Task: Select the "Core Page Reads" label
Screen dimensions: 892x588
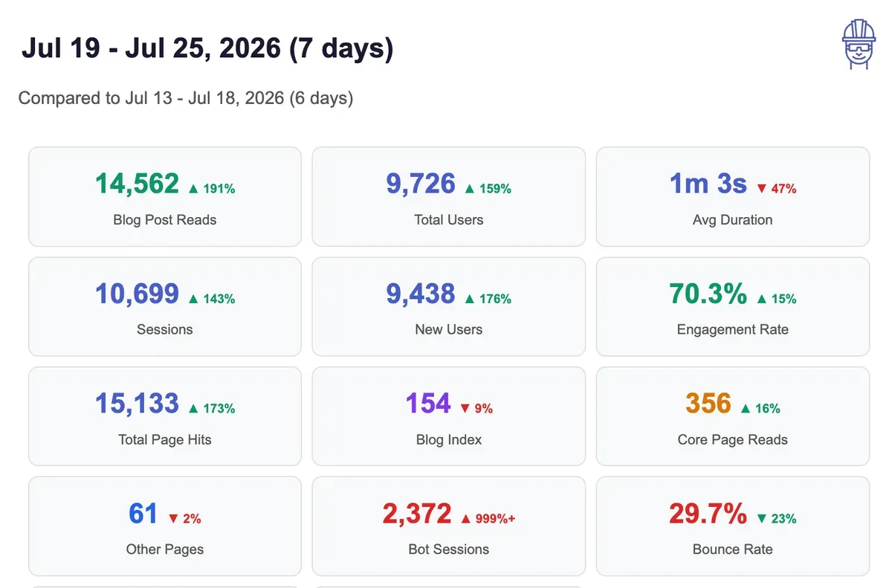Action: (733, 439)
